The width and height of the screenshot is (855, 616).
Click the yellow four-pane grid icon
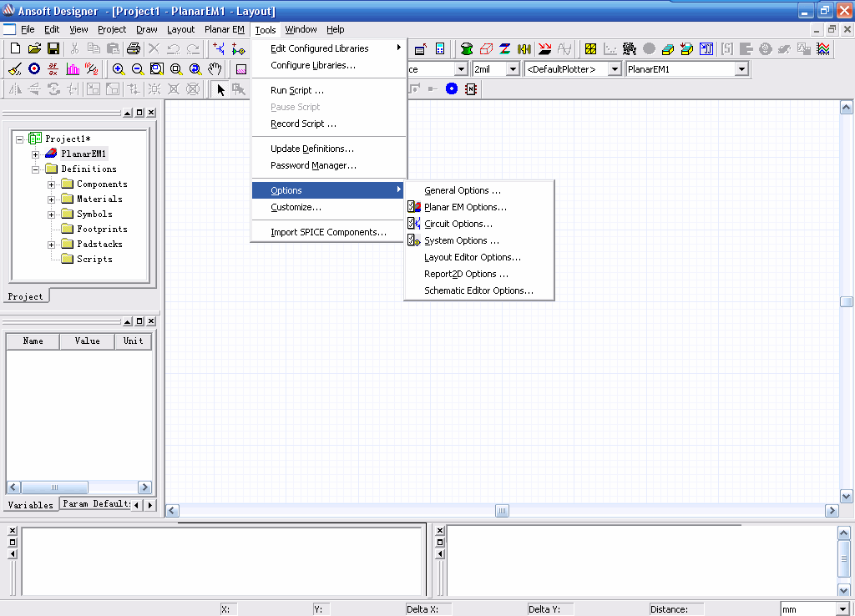coord(590,49)
